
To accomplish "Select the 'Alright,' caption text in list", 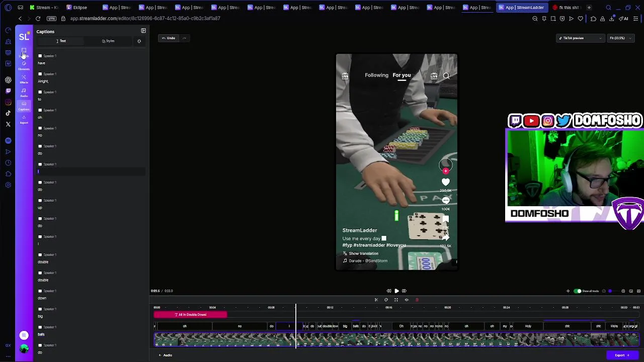I will coord(43,81).
